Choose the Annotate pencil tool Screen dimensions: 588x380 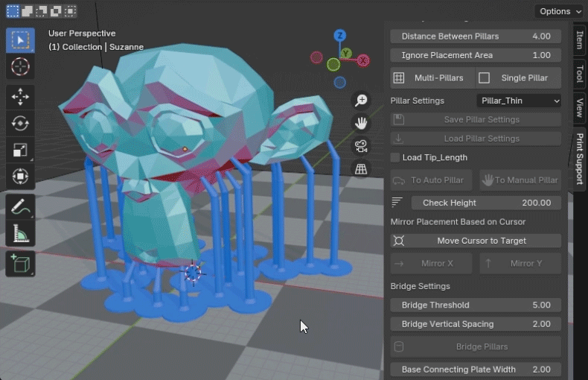tap(20, 207)
